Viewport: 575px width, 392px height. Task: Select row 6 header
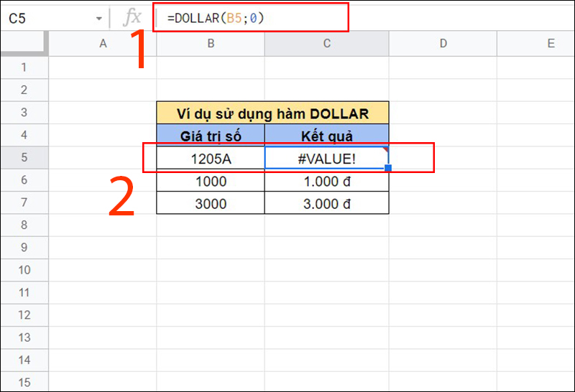[x=24, y=180]
